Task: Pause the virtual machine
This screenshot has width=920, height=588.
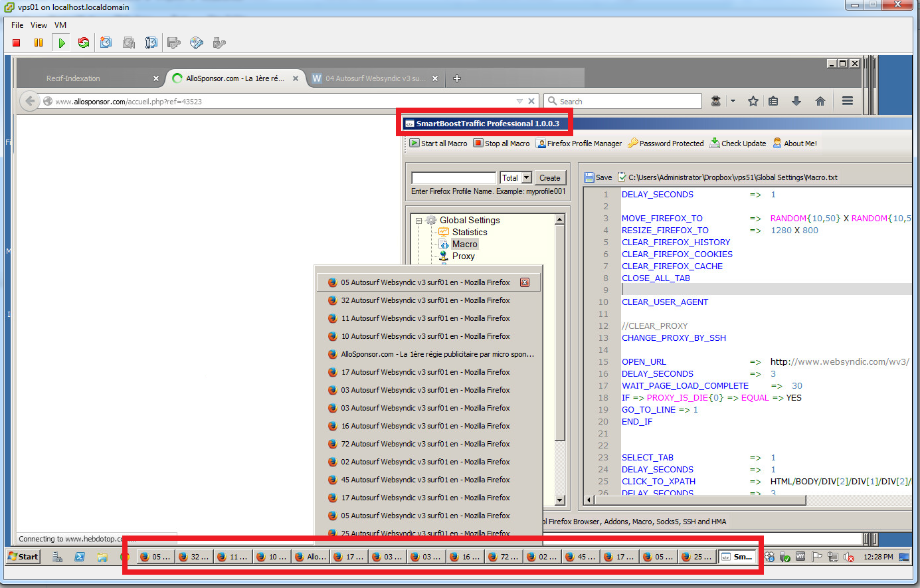Action: (39, 43)
